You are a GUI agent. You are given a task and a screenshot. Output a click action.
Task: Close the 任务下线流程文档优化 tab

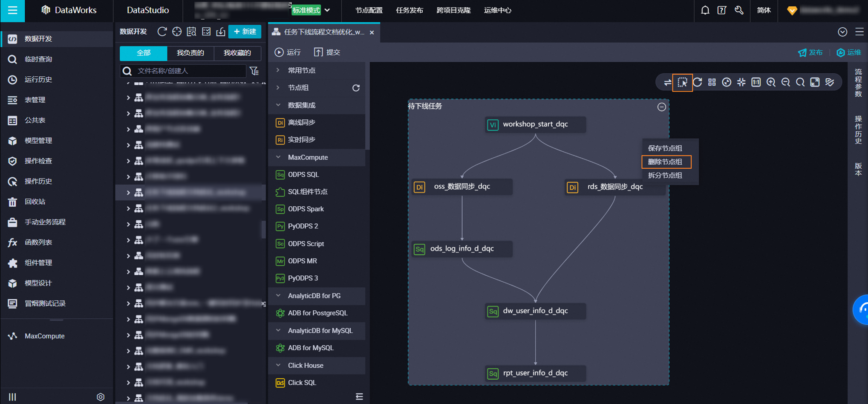coord(372,32)
